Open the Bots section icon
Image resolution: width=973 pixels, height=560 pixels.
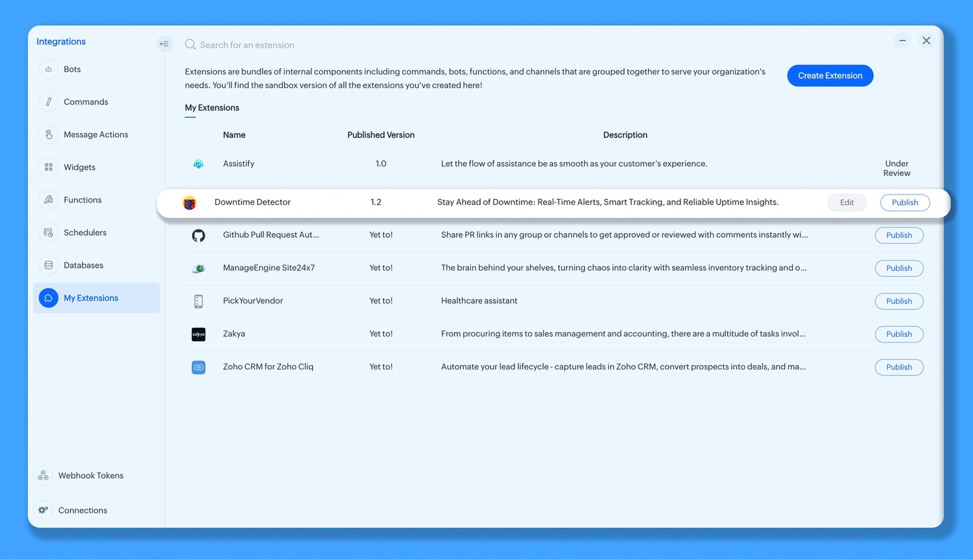tap(49, 69)
